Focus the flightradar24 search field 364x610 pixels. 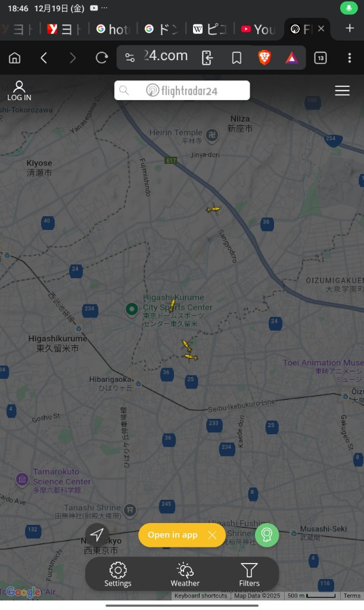[x=182, y=91]
